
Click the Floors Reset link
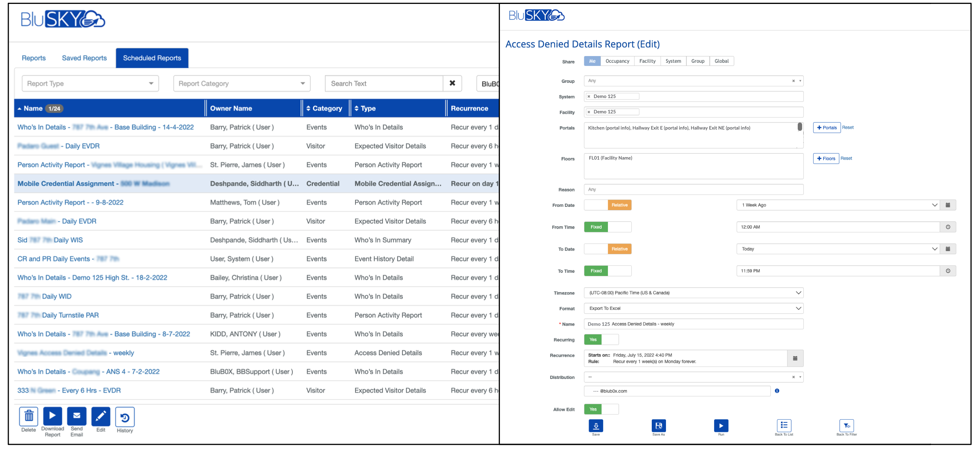(x=846, y=158)
